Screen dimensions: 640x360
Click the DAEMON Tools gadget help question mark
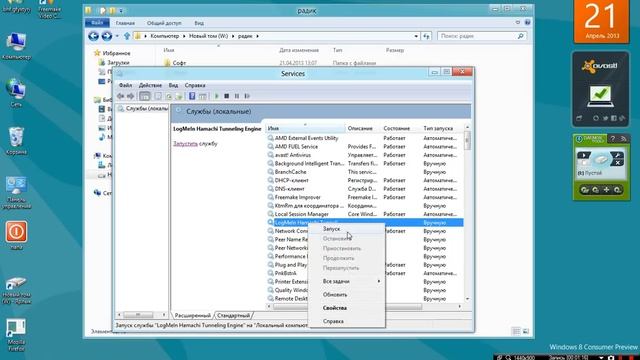click(x=612, y=139)
